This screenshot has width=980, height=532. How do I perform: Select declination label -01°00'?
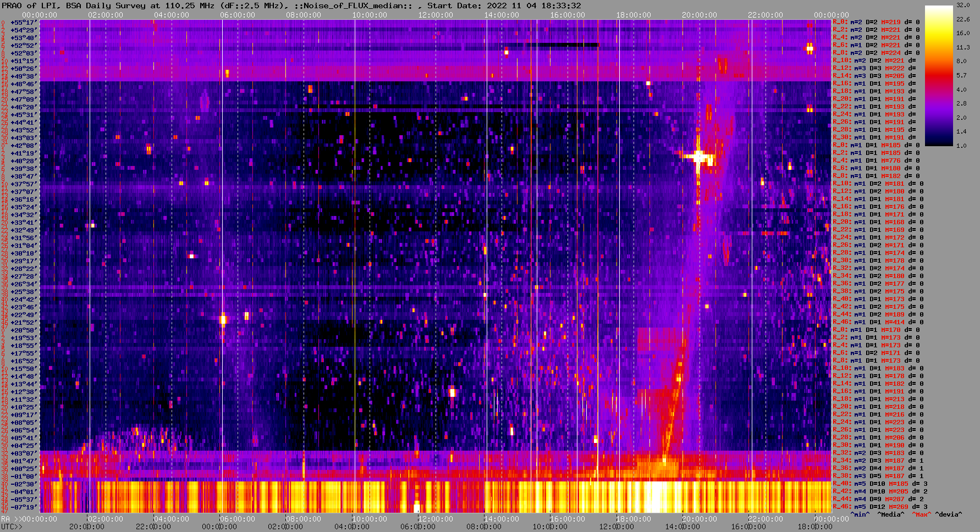tap(23, 476)
